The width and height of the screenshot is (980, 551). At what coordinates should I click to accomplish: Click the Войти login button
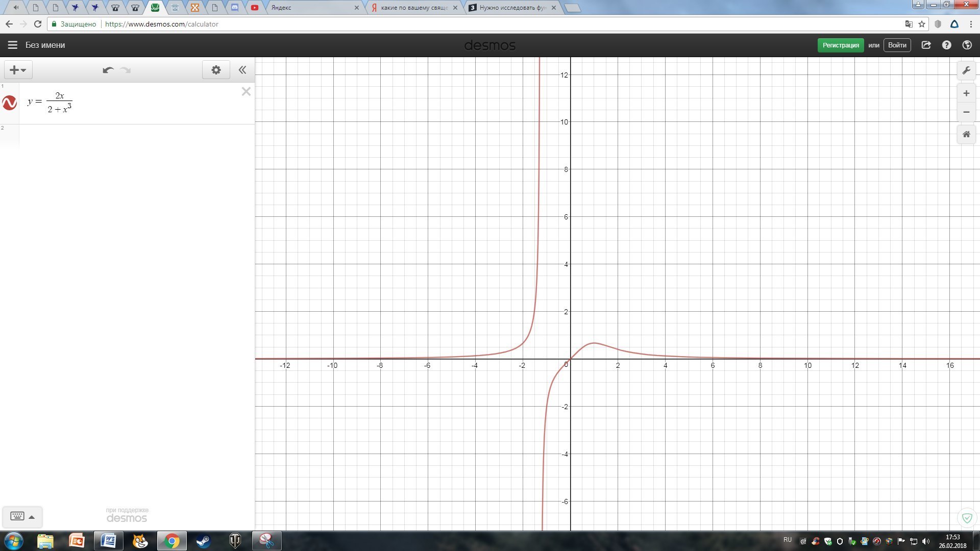click(x=897, y=45)
